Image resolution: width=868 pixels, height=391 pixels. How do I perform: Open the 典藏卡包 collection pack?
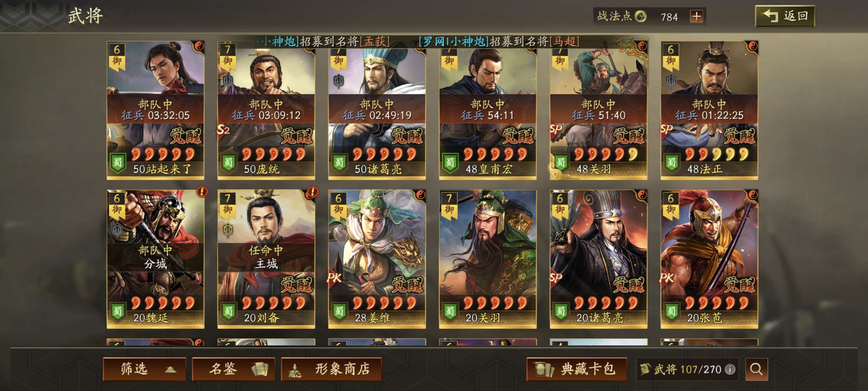point(577,369)
